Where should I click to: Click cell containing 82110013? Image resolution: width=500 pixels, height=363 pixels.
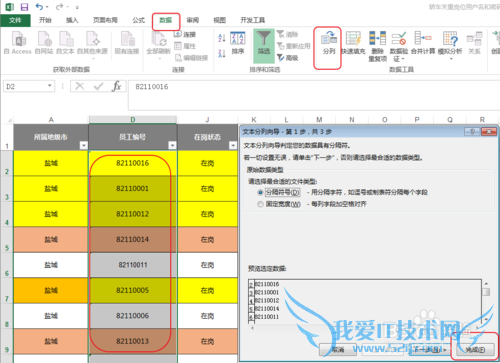pyautogui.click(x=133, y=341)
